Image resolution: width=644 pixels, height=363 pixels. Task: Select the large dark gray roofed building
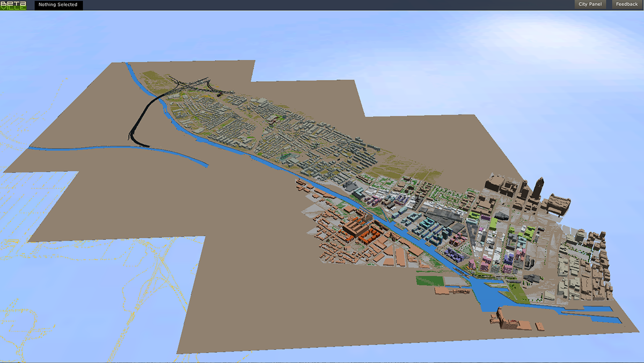(x=441, y=216)
